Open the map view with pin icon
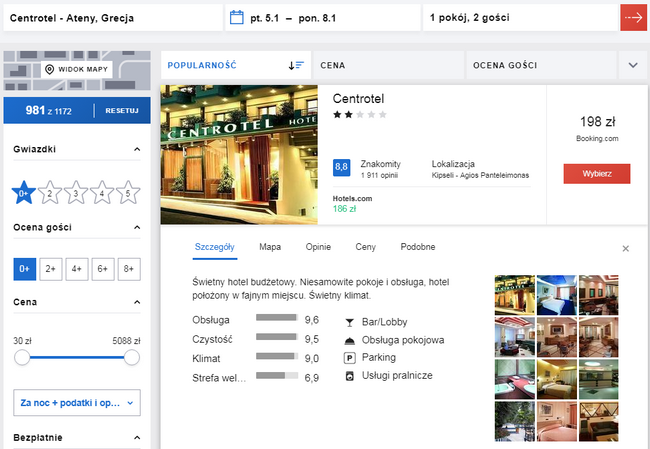The image size is (650, 449). coord(76,69)
